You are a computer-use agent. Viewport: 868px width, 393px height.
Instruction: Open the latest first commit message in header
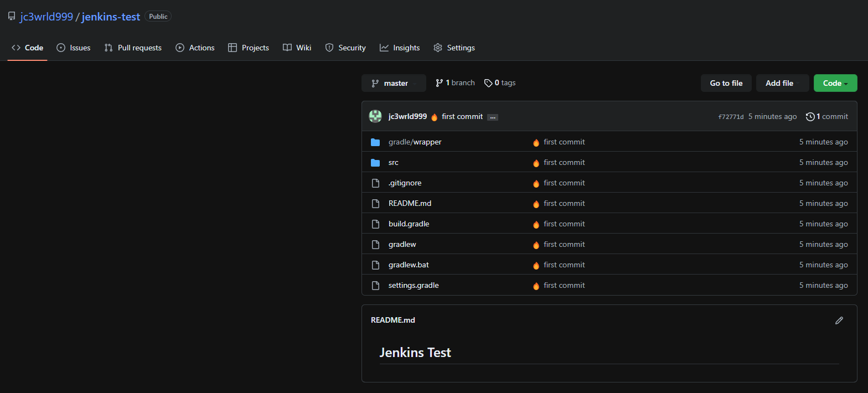(462, 116)
